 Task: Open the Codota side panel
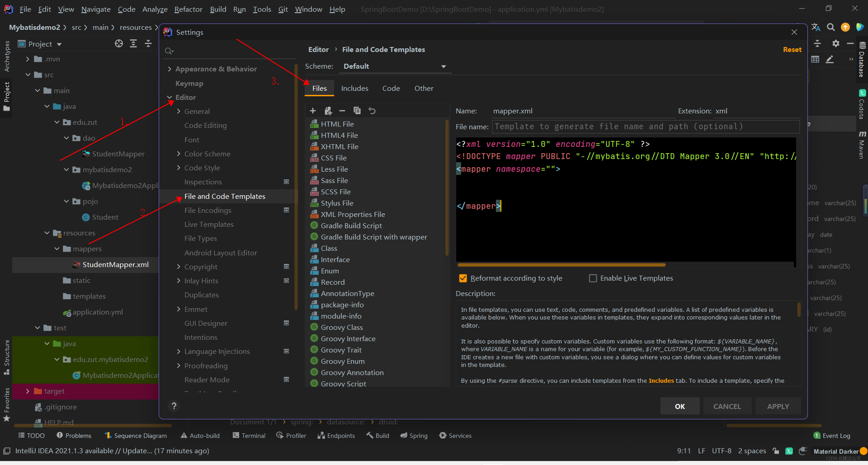(x=862, y=104)
